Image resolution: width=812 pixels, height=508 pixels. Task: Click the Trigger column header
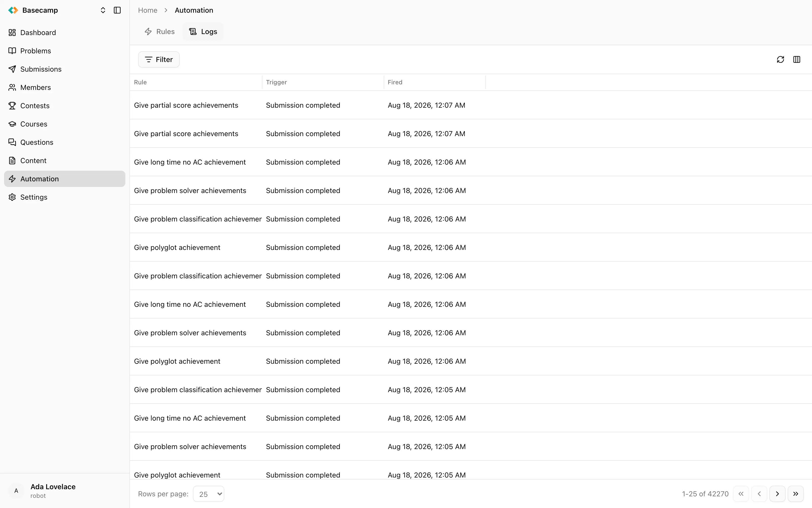tap(323, 82)
